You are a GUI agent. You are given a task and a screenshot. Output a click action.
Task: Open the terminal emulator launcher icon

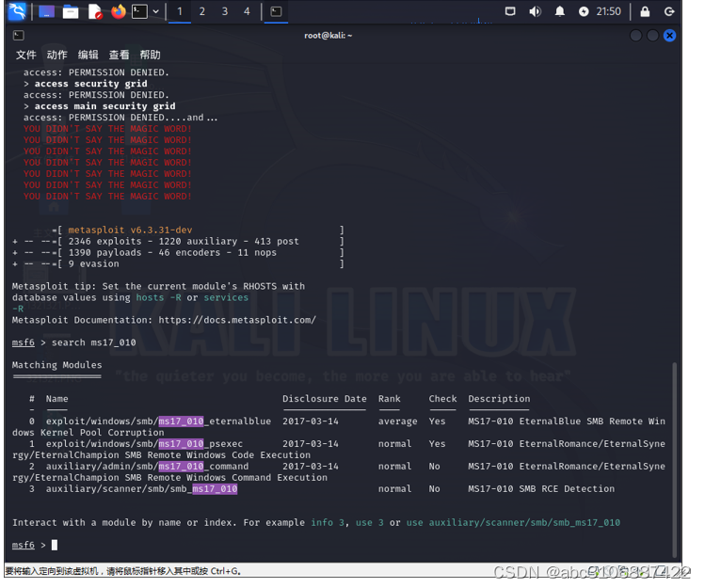(x=139, y=11)
